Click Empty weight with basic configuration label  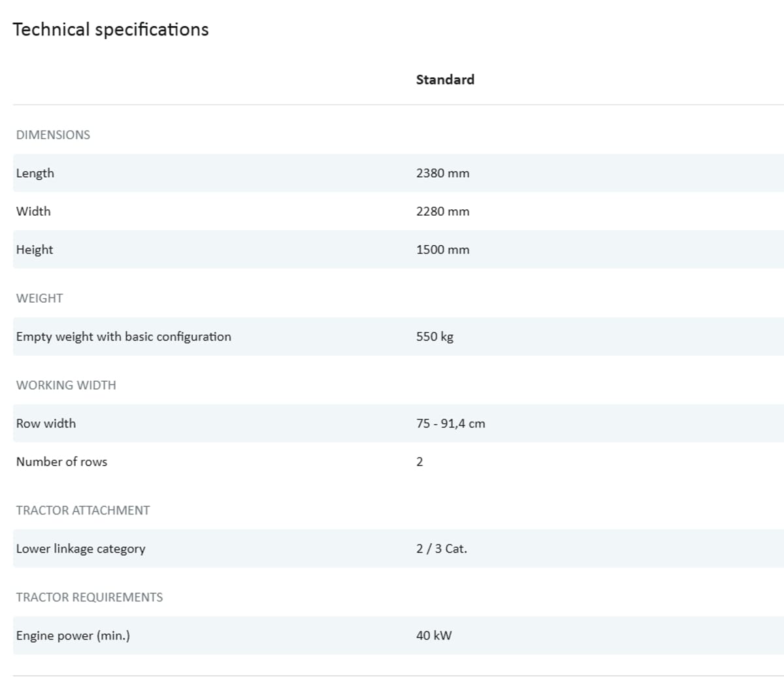tap(123, 337)
